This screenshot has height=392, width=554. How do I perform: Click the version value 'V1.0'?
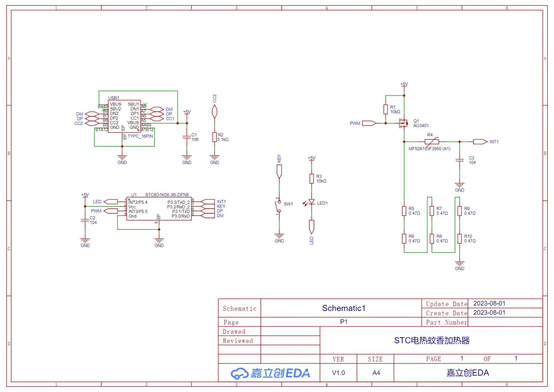[338, 373]
